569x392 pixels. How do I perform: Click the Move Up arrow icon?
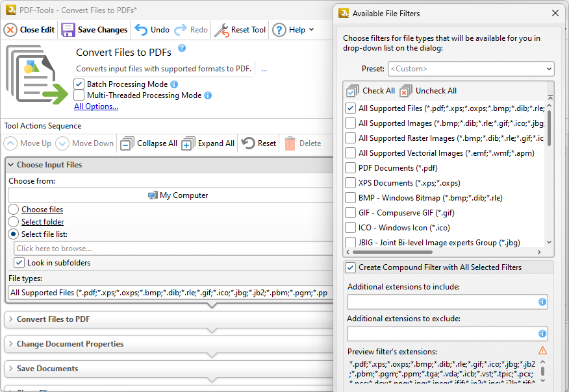click(x=10, y=143)
